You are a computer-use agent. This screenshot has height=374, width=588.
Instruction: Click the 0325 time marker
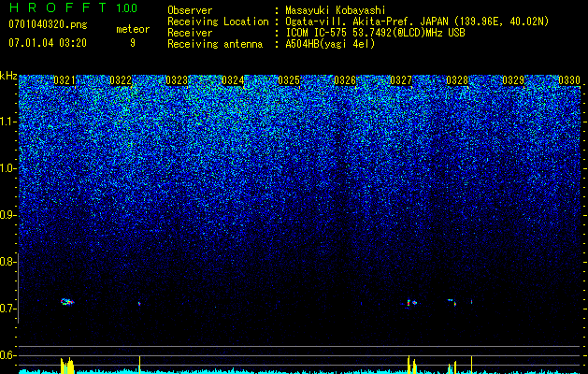click(289, 80)
